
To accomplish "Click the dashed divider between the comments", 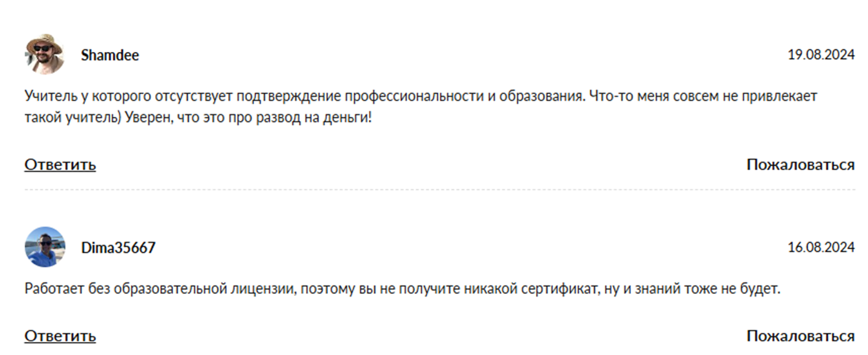I will coord(440,190).
